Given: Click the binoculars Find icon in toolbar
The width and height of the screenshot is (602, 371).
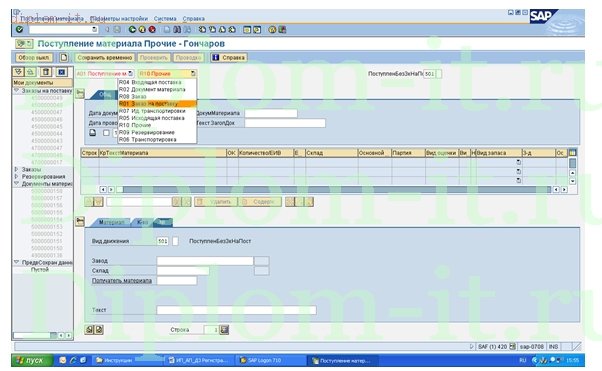Looking at the screenshot, I should coord(177,30).
